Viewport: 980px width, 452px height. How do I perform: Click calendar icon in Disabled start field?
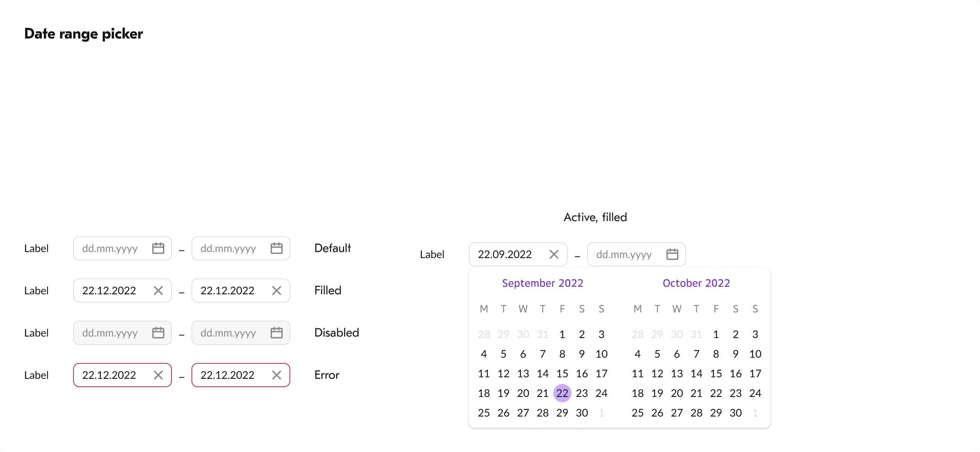(158, 333)
